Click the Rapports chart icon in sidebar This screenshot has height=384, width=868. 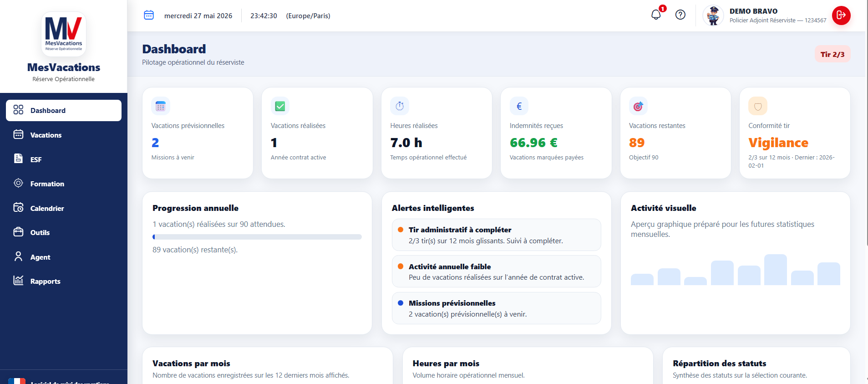18,281
